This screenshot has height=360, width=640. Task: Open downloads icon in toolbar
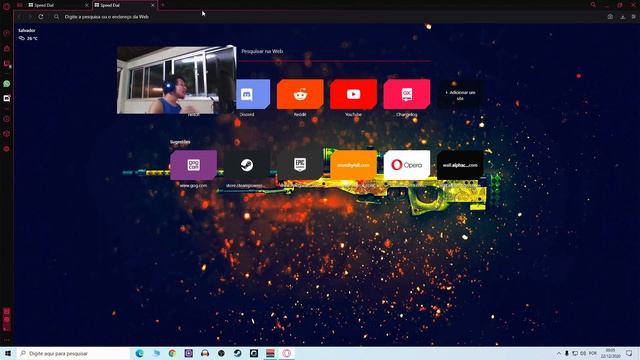pyautogui.click(x=622, y=17)
